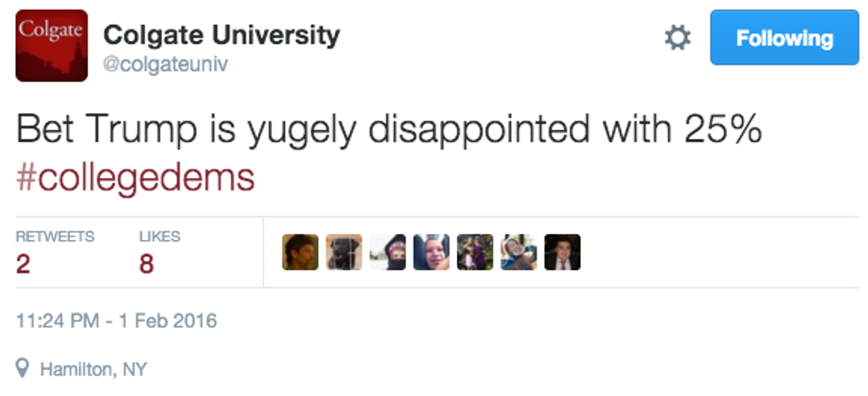The image size is (868, 396).
Task: Click the last liker avatar with suit and tie
Action: [x=562, y=252]
